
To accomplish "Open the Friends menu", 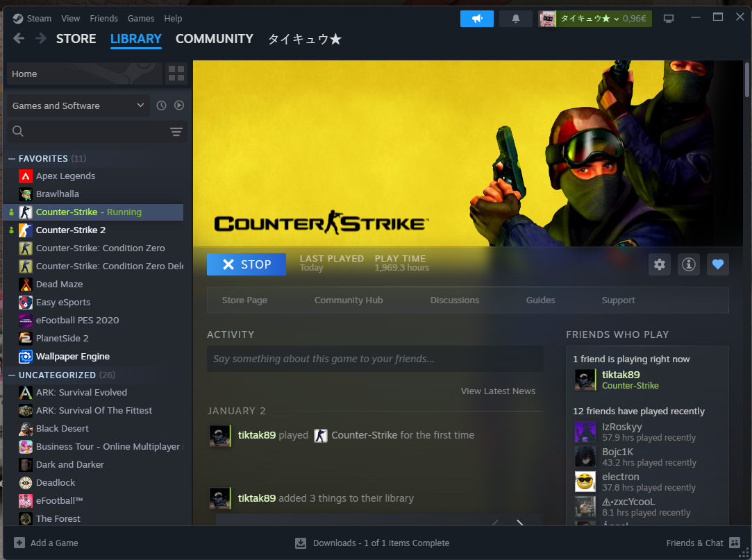I will (103, 19).
